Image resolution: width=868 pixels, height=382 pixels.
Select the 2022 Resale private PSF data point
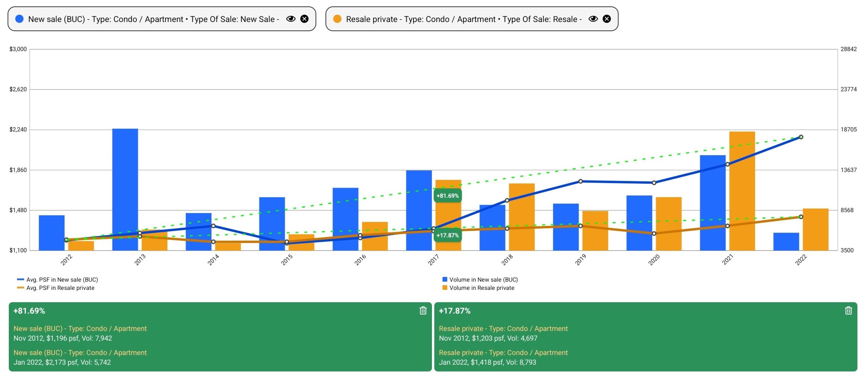801,217
